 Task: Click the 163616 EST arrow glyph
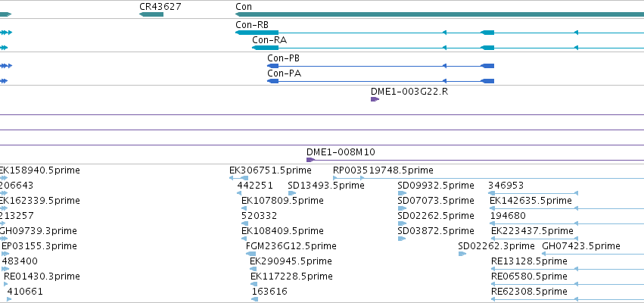[x=254, y=299]
